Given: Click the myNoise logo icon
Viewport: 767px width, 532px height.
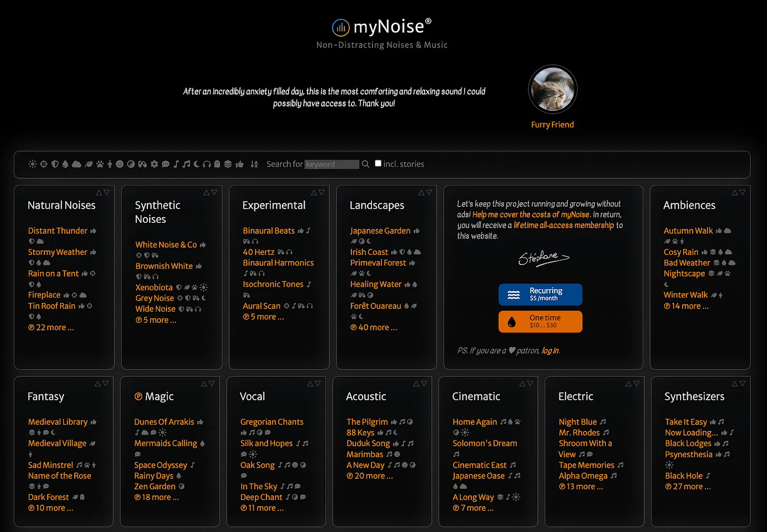Looking at the screenshot, I should [341, 27].
